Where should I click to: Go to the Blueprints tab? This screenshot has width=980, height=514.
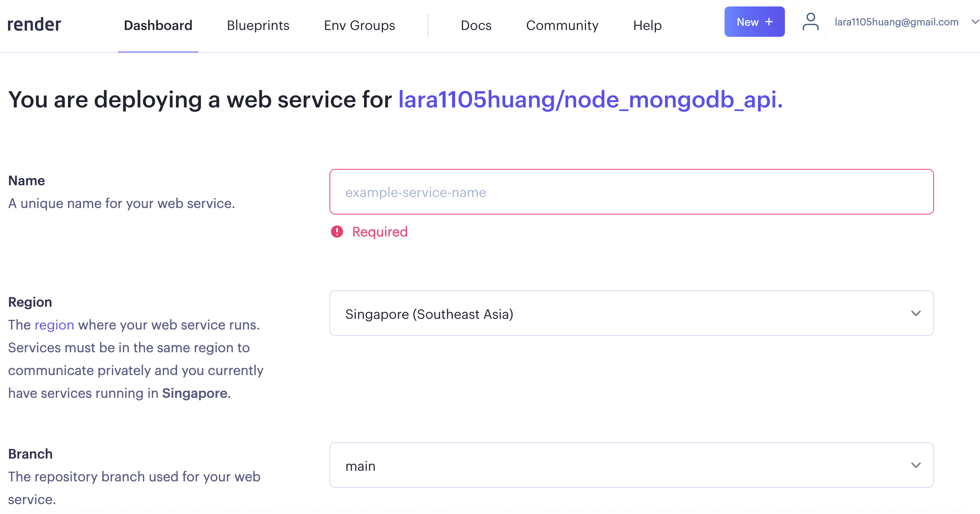[x=258, y=25]
